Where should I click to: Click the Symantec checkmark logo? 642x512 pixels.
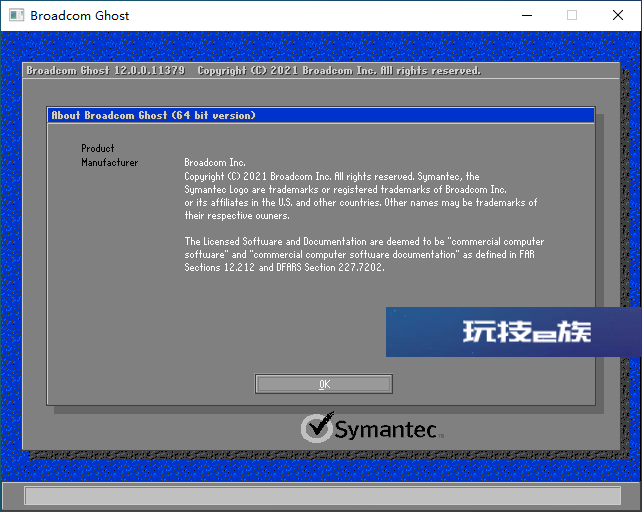point(318,427)
